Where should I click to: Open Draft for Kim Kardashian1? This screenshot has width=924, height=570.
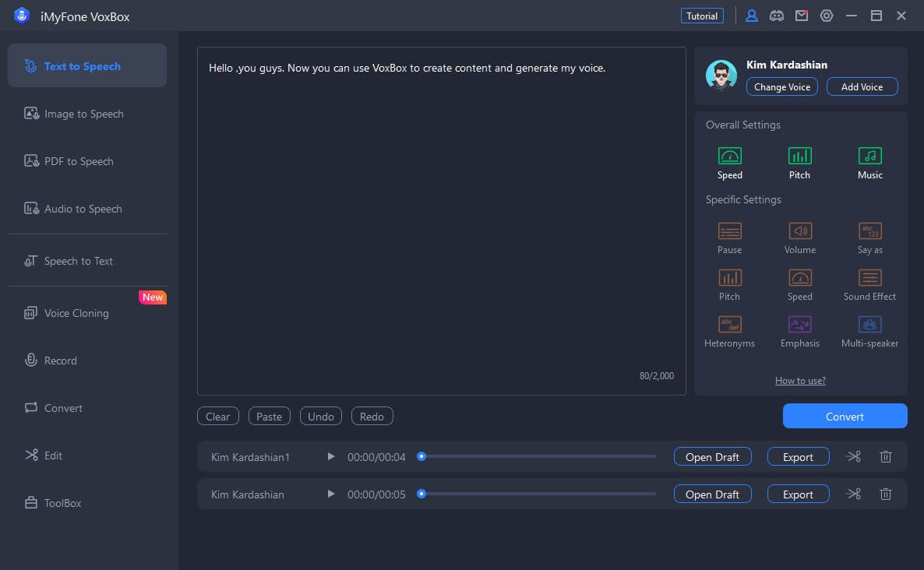coord(712,457)
